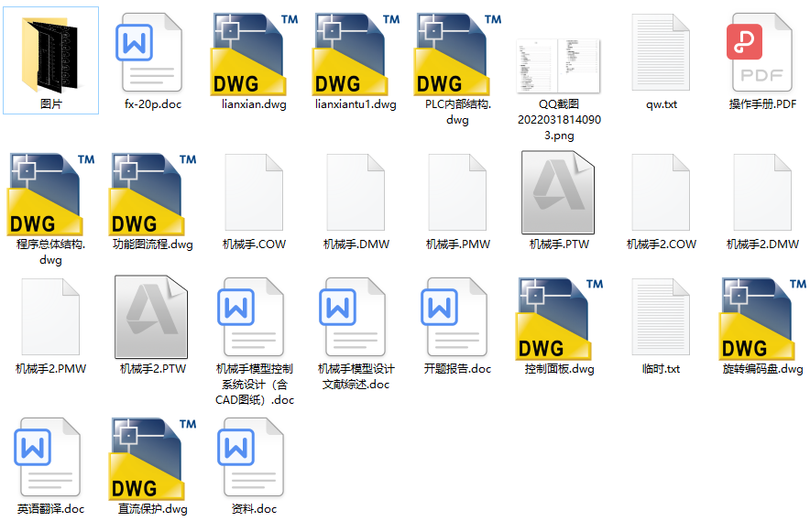Image resolution: width=810 pixels, height=532 pixels.
Task: Select the fx-20p.doc Word file icon
Action: point(150,54)
